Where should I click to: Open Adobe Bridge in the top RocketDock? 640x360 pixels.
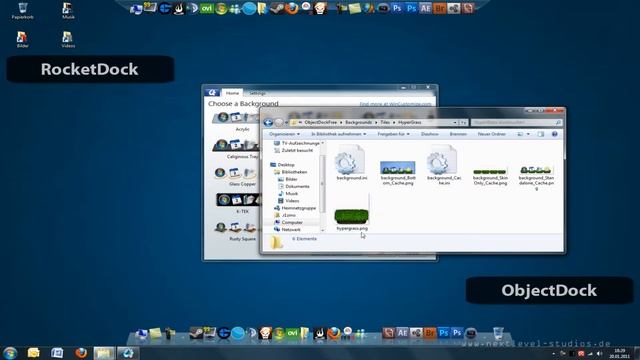(x=440, y=8)
